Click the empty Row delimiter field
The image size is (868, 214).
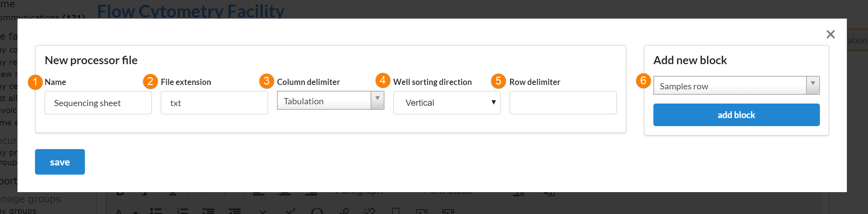[563, 103]
